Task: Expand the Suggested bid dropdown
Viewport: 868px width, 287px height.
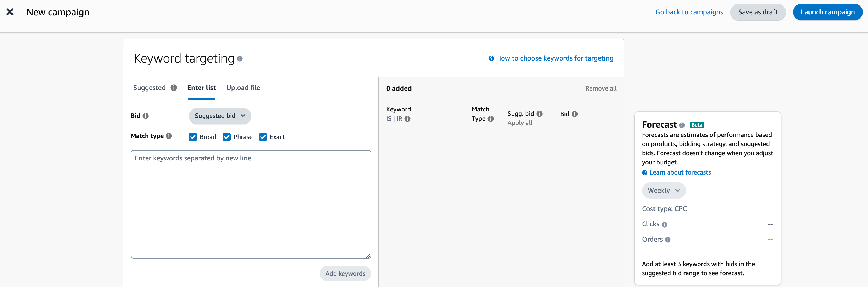Action: click(219, 116)
